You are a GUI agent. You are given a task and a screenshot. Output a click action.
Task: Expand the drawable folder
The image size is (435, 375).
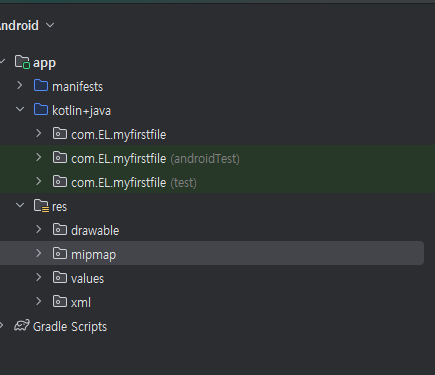39,229
